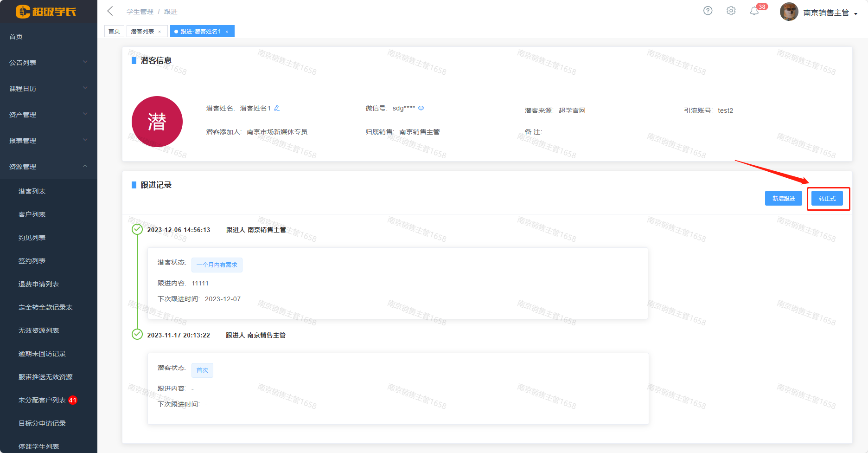Open 未分配客户列表 with 41 badge

[42, 400]
